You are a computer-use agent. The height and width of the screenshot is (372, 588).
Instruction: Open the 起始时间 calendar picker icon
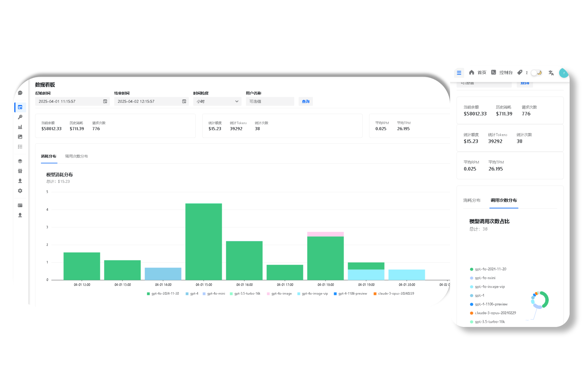[105, 101]
